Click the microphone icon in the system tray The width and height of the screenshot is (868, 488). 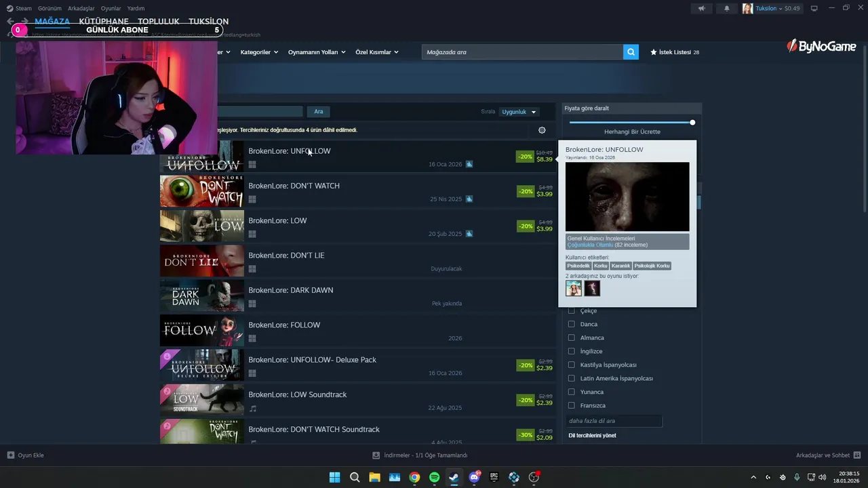tap(797, 477)
